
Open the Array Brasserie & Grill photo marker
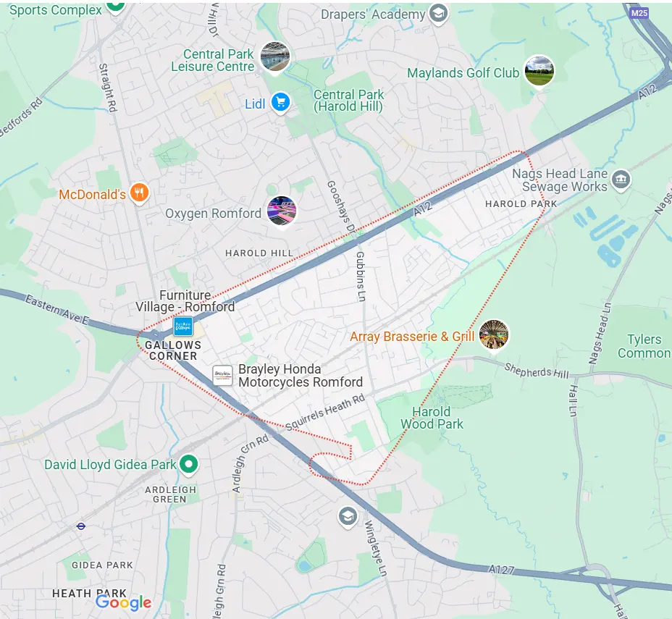[x=494, y=334]
